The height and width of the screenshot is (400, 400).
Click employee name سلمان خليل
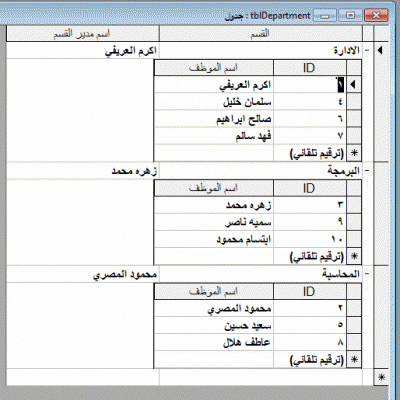pyautogui.click(x=214, y=102)
